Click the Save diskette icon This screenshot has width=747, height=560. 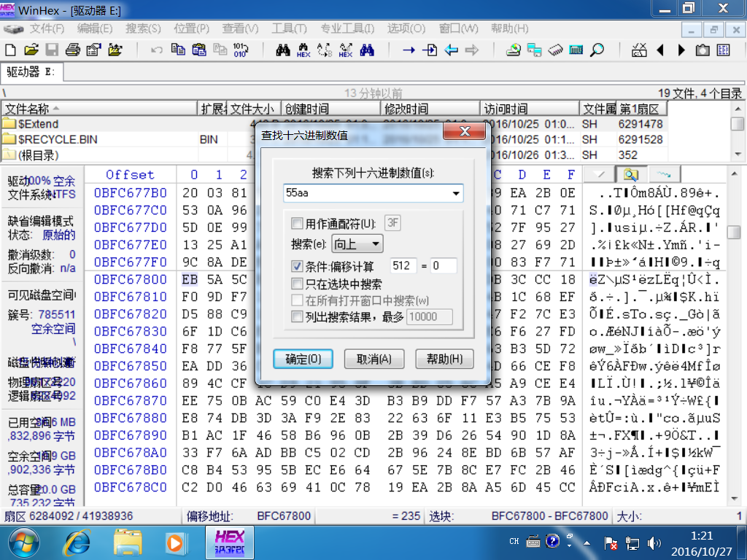[52, 50]
